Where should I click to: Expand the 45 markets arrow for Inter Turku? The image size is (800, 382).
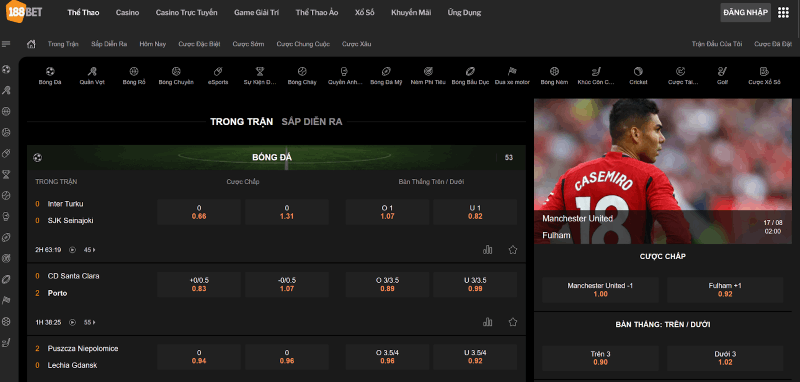pos(90,250)
